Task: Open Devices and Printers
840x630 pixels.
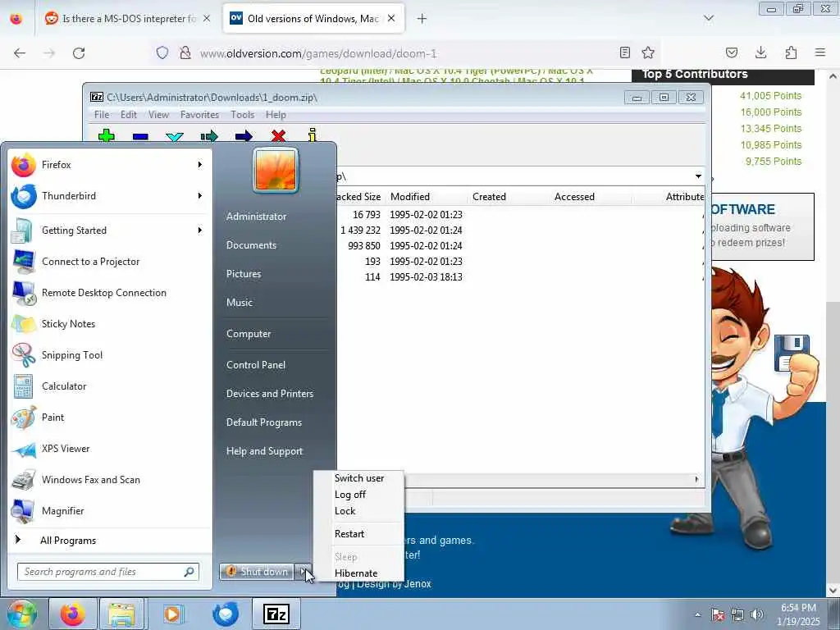Action: 274,394
